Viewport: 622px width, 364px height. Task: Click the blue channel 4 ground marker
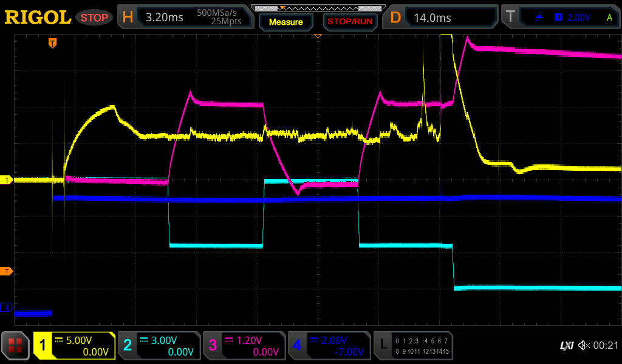[7, 308]
